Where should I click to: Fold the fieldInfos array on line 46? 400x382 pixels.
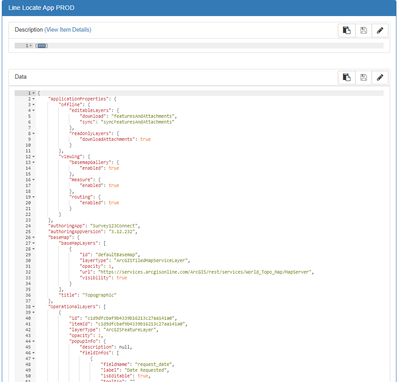[34, 353]
